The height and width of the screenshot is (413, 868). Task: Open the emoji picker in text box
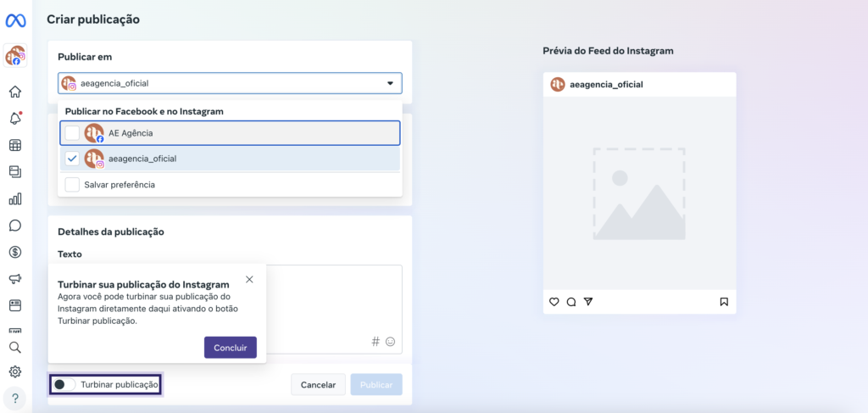(391, 342)
